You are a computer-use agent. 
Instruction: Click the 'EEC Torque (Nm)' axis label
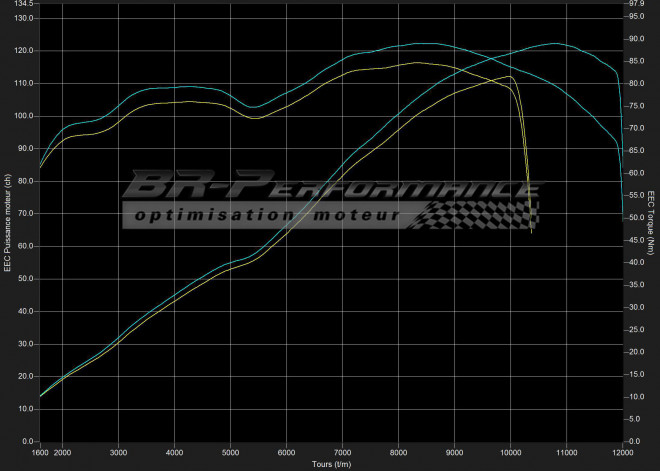coord(651,223)
